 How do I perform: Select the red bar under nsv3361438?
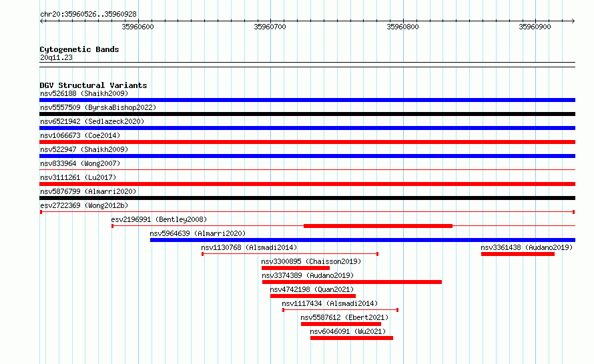tap(518, 254)
